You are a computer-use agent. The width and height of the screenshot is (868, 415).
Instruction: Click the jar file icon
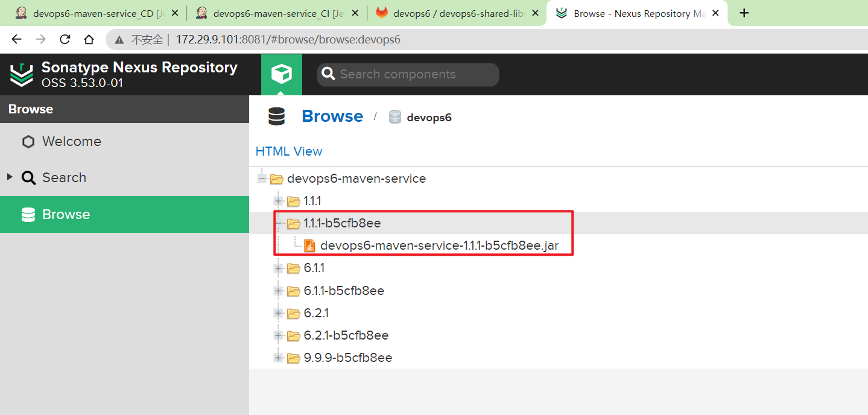309,246
